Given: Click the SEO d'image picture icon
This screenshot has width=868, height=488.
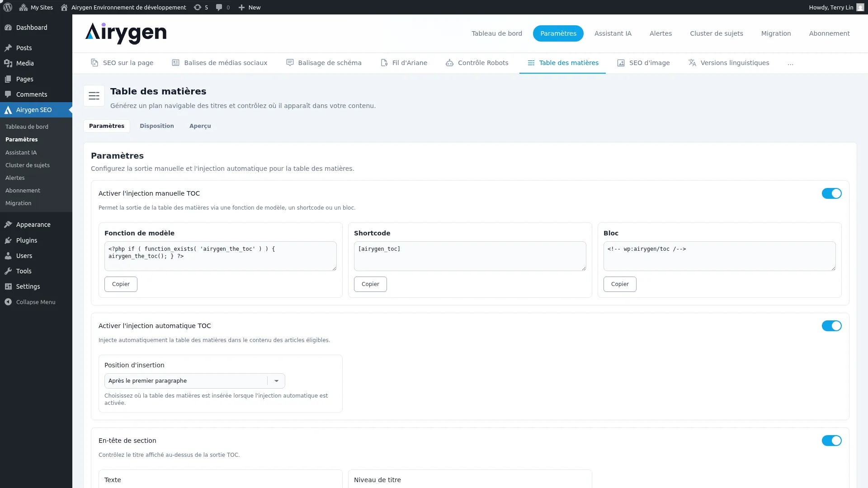Looking at the screenshot, I should click(x=621, y=63).
